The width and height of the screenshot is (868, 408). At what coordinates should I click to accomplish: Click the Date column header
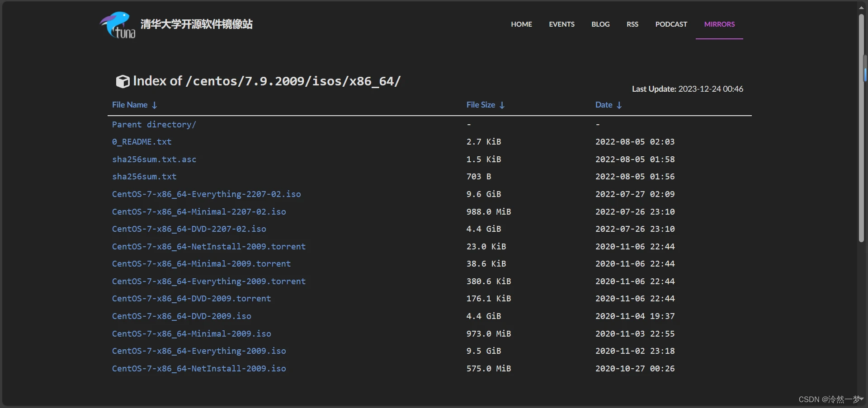pyautogui.click(x=604, y=105)
